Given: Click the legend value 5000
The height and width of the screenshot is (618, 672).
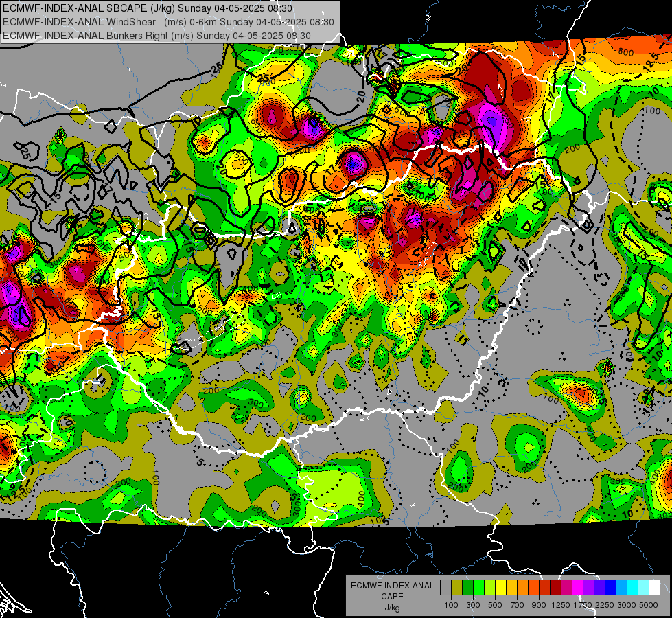Looking at the screenshot, I should tap(649, 605).
